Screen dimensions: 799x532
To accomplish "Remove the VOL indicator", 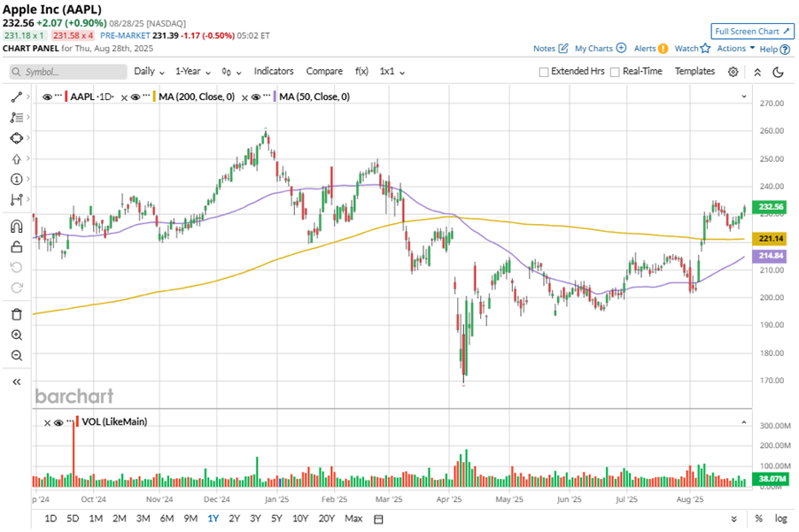I will [47, 422].
